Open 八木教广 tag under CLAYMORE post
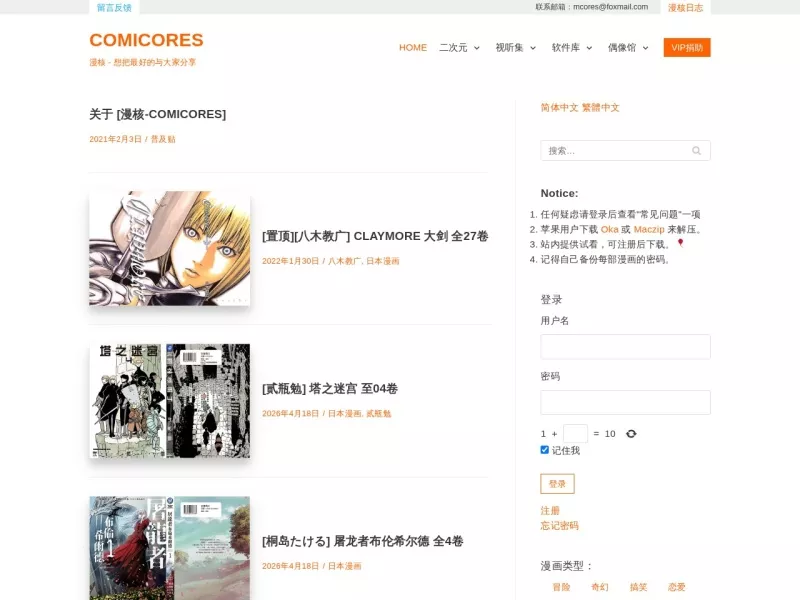 (344, 261)
